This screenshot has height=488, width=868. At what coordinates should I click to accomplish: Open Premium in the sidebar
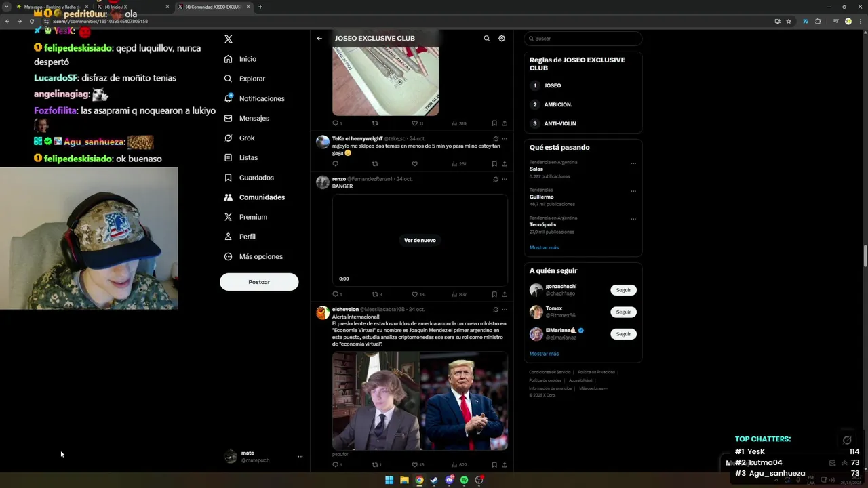[245, 217]
